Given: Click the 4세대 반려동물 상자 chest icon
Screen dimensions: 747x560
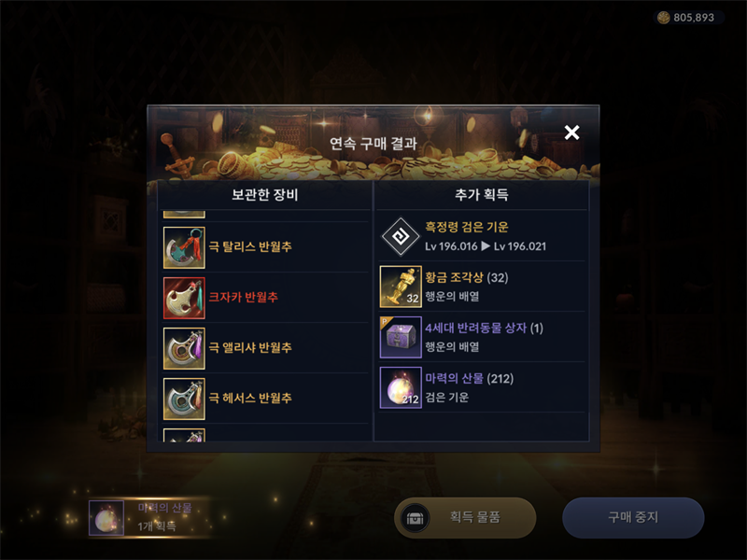Looking at the screenshot, I should [401, 337].
